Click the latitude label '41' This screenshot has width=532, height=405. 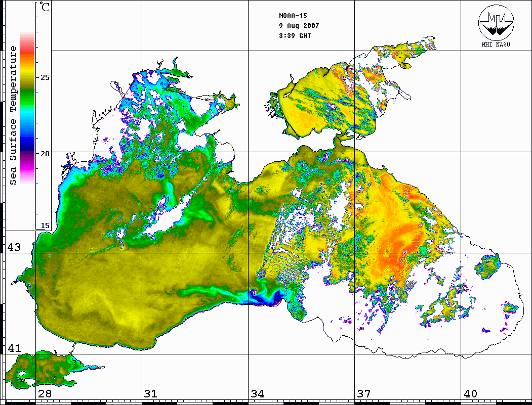(x=14, y=348)
